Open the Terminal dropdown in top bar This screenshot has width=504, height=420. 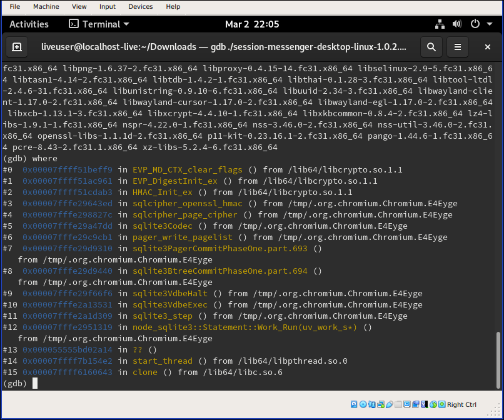coord(98,24)
